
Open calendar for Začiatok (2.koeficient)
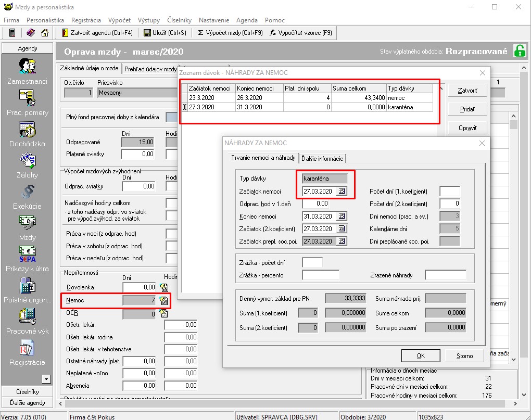[342, 229]
